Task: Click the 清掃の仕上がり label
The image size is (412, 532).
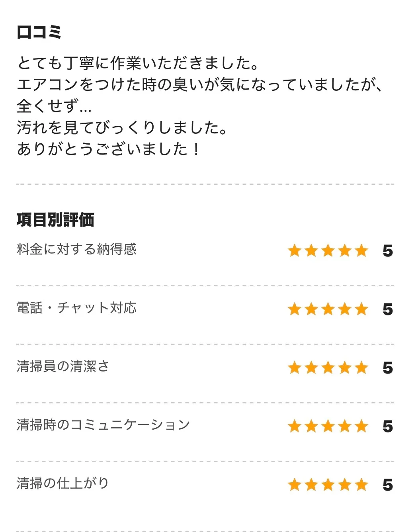Action: click(63, 483)
